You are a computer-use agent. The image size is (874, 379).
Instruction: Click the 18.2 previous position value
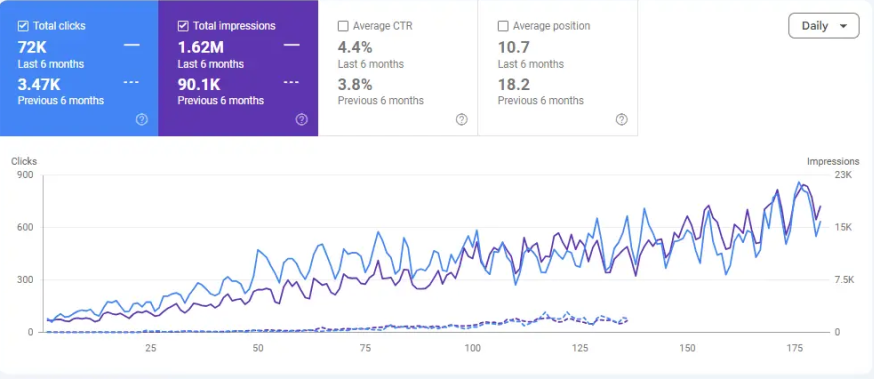pos(513,85)
